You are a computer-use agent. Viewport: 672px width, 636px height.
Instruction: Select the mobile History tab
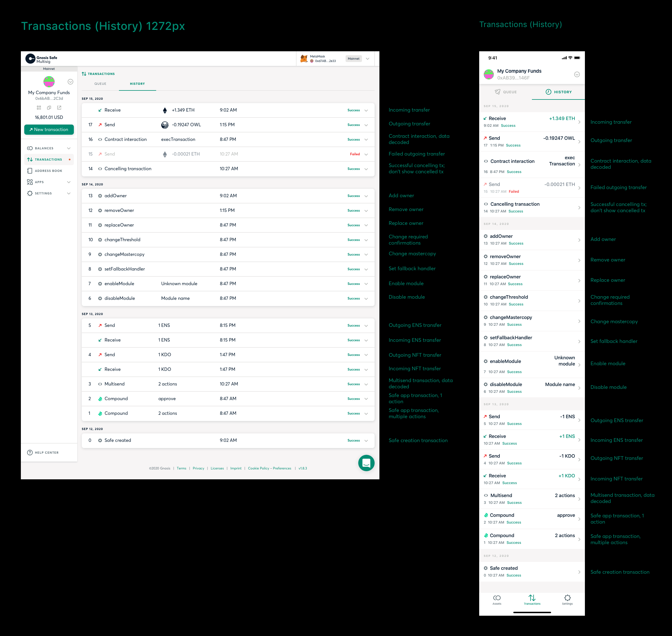pyautogui.click(x=558, y=92)
